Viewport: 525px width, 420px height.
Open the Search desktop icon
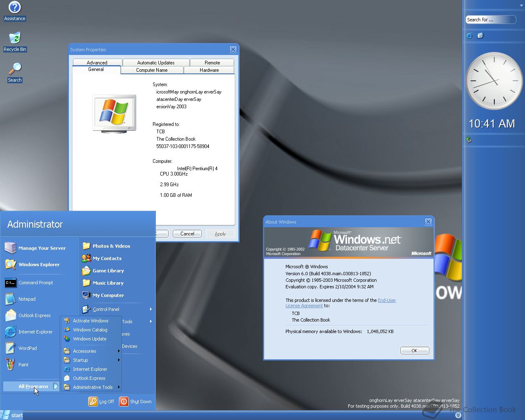coord(14,73)
